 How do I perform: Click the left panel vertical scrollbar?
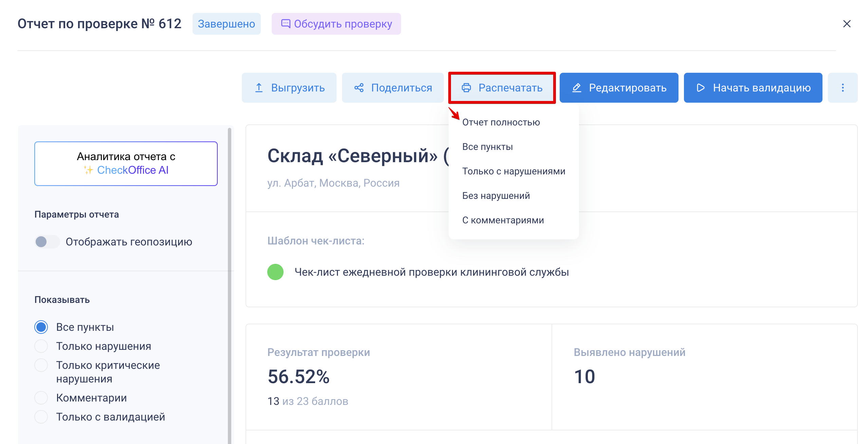(x=230, y=272)
